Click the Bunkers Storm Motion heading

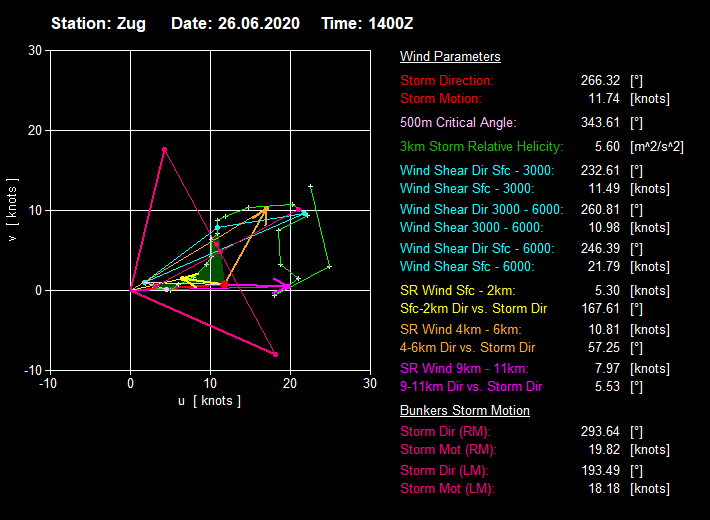coord(464,411)
